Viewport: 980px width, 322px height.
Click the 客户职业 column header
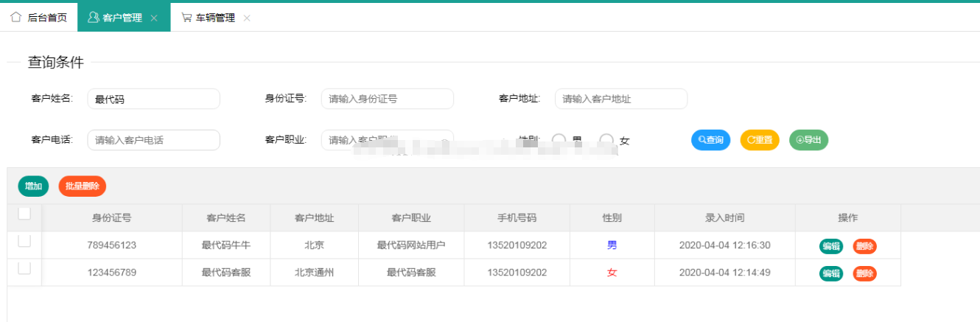point(411,218)
